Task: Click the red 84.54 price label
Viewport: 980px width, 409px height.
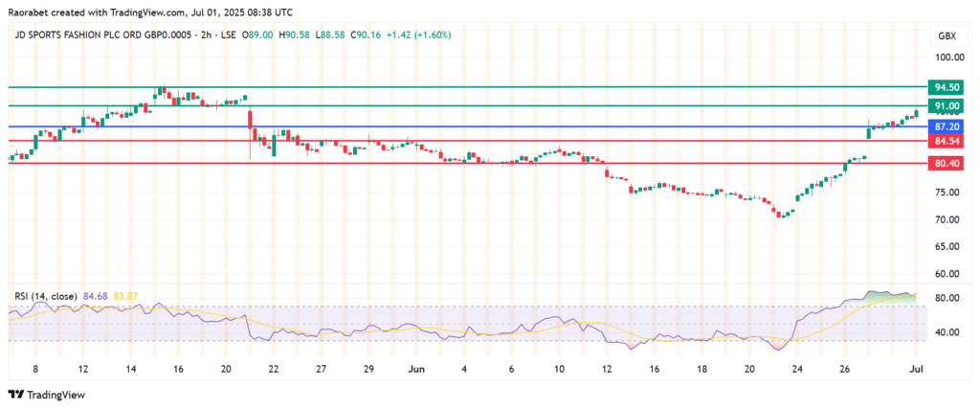Action: click(947, 141)
